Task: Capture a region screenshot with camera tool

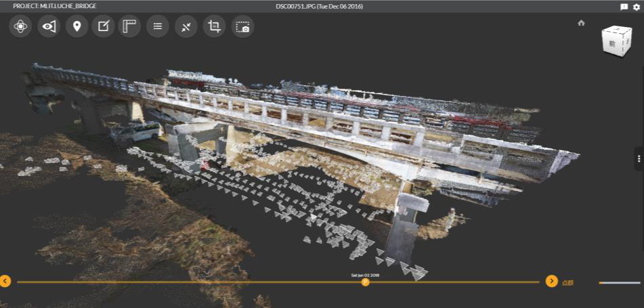Action: pyautogui.click(x=242, y=26)
